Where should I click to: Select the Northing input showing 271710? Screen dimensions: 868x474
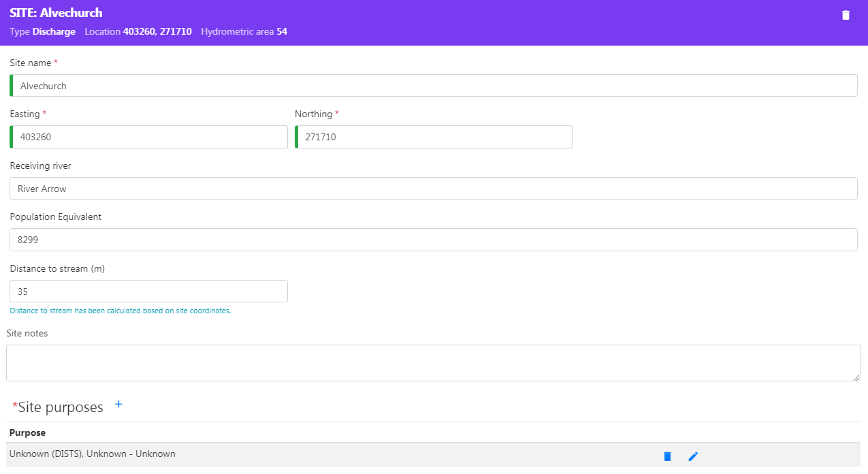tap(434, 137)
